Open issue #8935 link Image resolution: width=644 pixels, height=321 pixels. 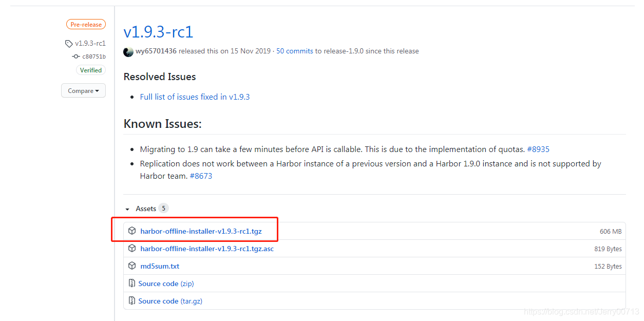(538, 149)
